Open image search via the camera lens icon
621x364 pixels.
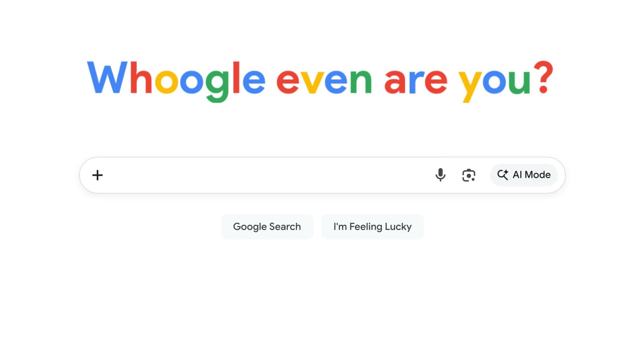(469, 175)
